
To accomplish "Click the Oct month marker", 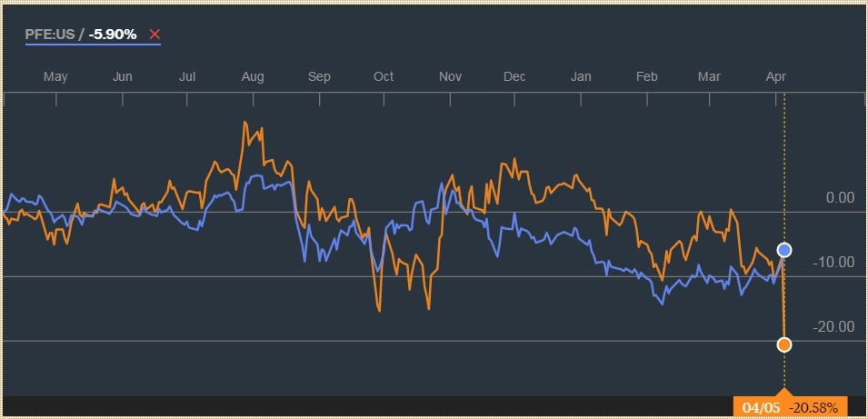I will point(384,76).
